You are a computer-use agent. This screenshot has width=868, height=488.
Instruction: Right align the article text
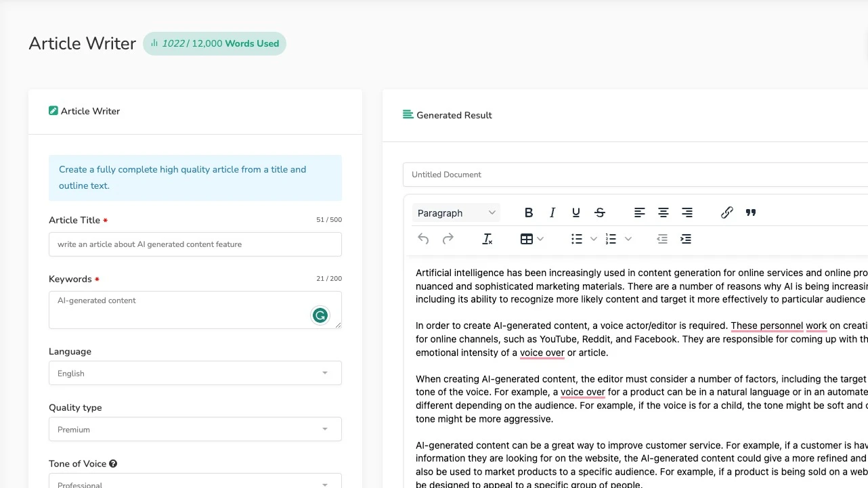coord(687,212)
